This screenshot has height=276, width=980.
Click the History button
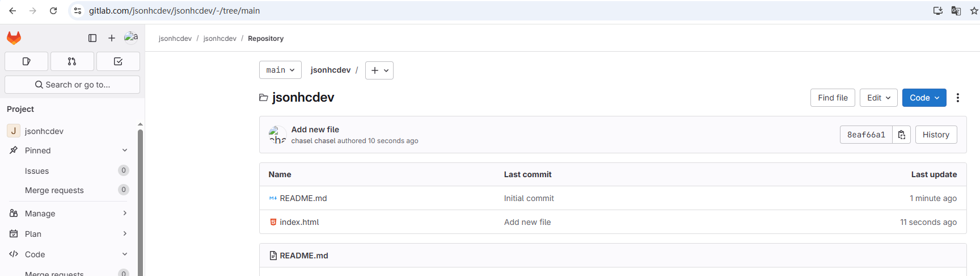(x=936, y=135)
